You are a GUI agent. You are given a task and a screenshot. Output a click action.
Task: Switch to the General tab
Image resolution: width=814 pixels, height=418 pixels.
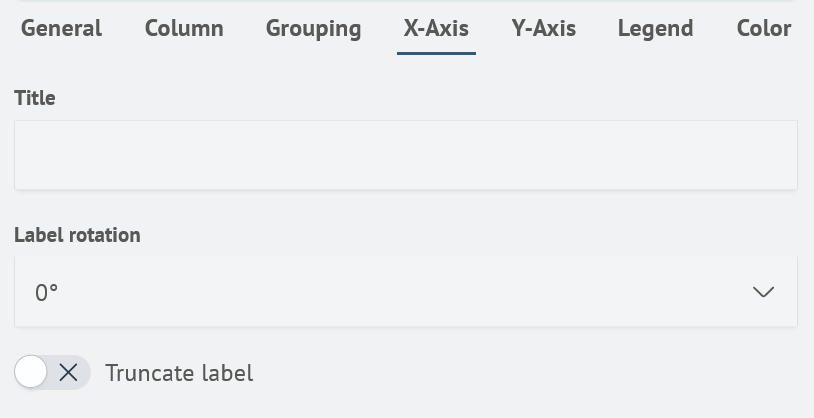pos(61,28)
